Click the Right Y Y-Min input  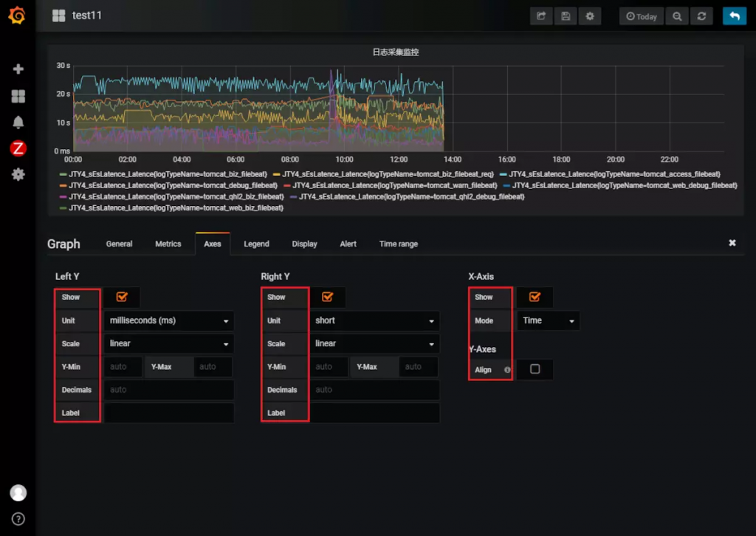(329, 367)
